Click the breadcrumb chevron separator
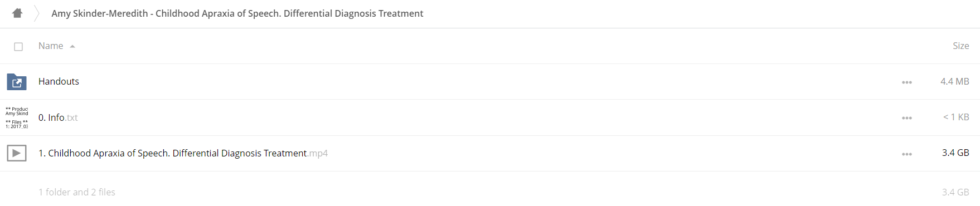Image resolution: width=980 pixels, height=206 pixels. coord(37,13)
